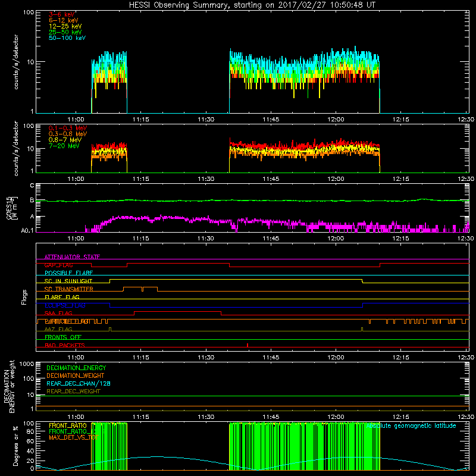This screenshot has height=476, width=476.
Task: Select the 12-25 keV legend label
Action: (65, 26)
